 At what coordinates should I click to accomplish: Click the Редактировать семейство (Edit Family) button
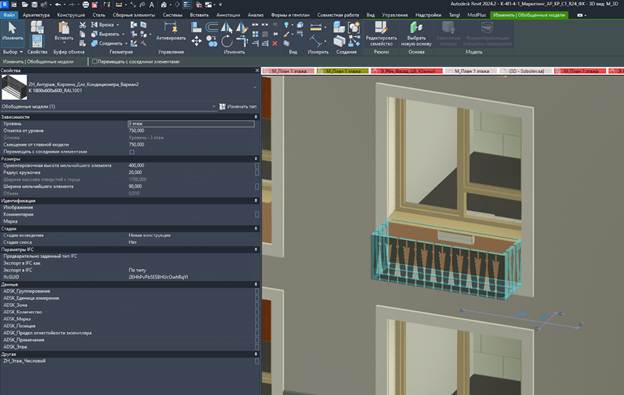381,33
